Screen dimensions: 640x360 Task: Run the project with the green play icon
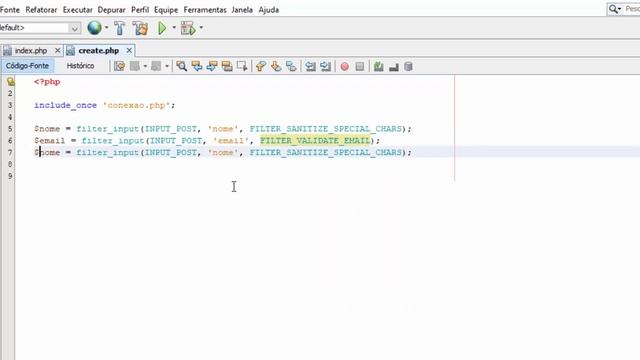click(x=162, y=28)
